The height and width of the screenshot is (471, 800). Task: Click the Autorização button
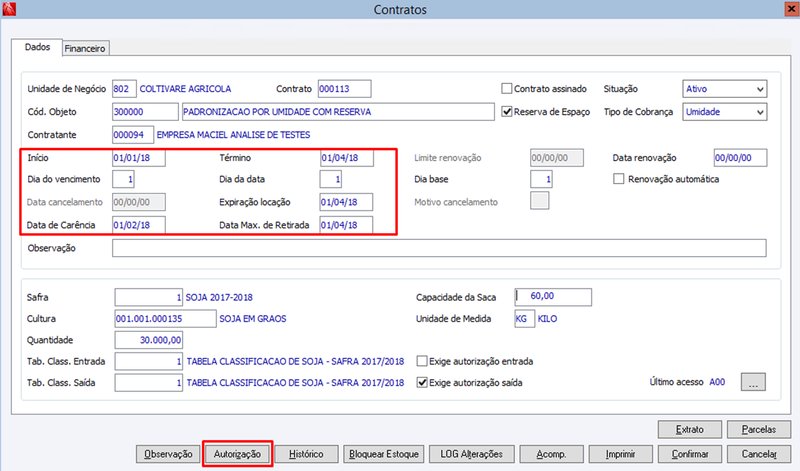coord(237,454)
